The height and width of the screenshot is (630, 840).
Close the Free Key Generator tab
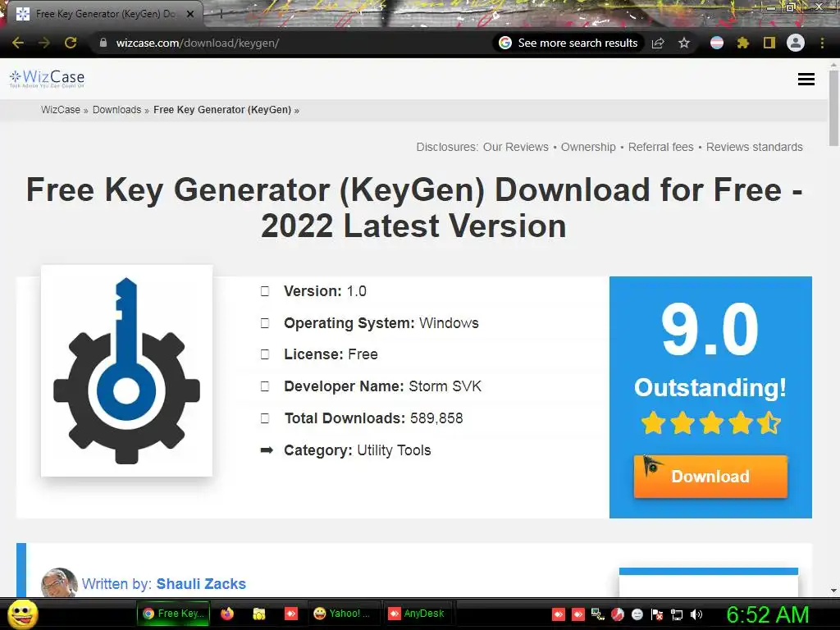pos(190,14)
